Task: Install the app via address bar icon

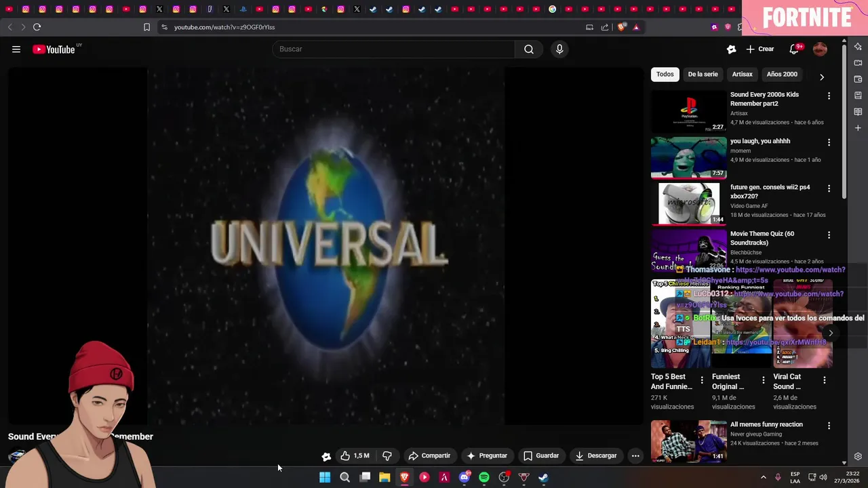Action: click(589, 27)
